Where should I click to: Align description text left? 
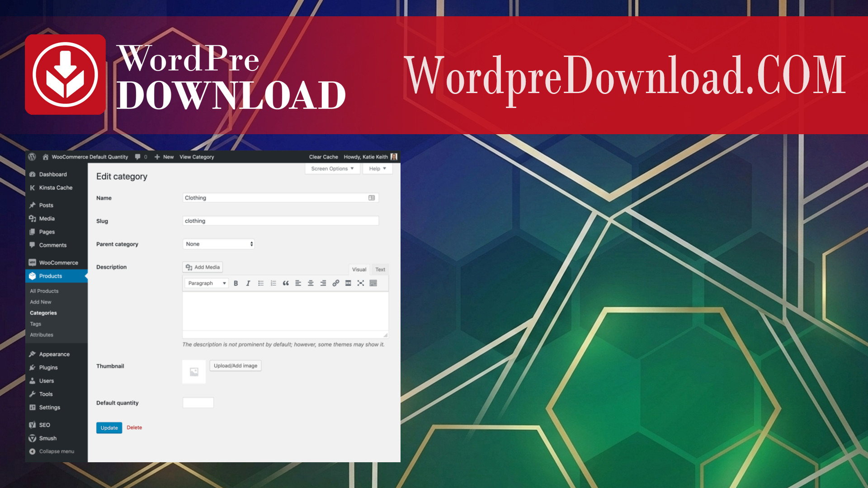pos(298,283)
